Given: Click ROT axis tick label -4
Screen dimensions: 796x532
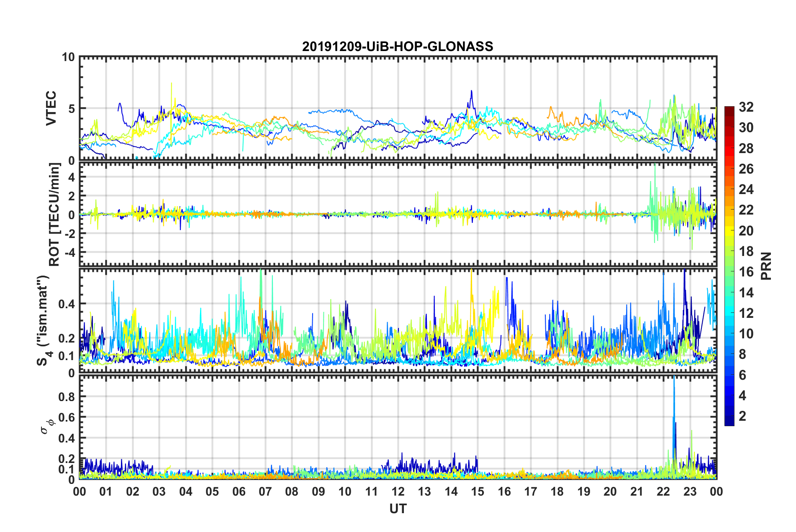Looking at the screenshot, I should coord(70,252).
